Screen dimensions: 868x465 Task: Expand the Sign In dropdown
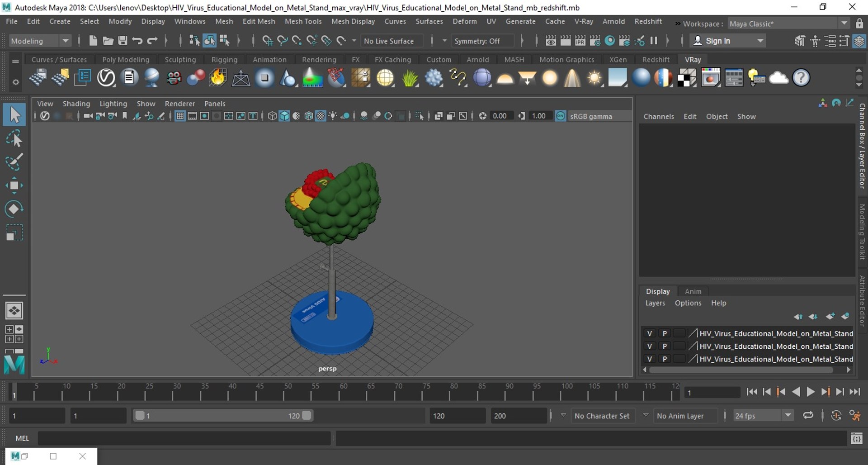pos(760,41)
